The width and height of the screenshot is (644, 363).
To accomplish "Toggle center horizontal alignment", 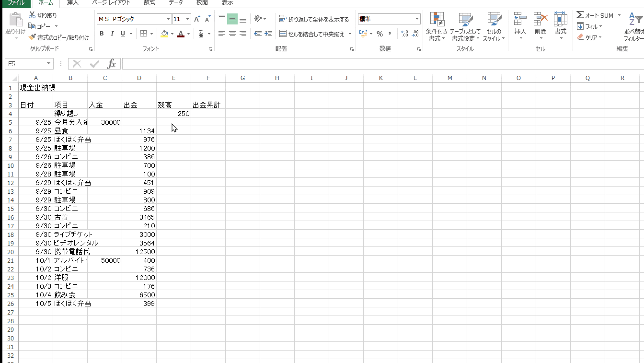I will [232, 34].
